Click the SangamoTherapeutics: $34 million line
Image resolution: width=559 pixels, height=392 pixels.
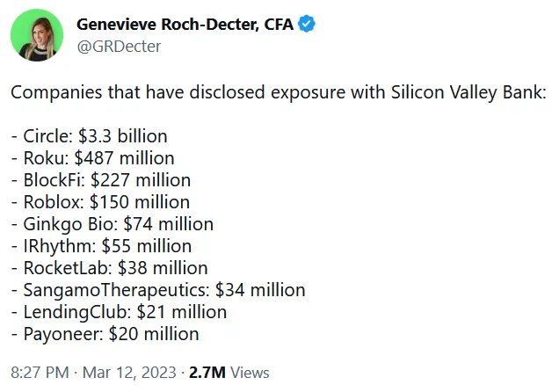(158, 290)
